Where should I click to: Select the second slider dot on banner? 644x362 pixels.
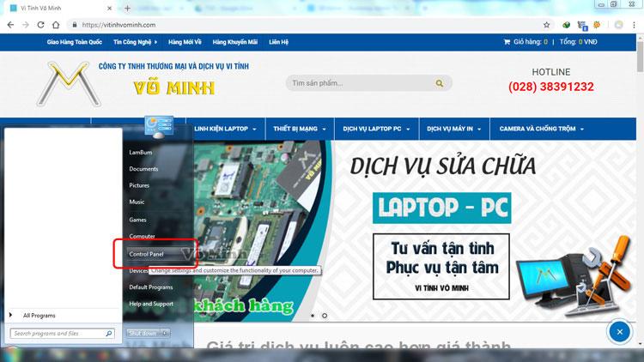point(325,316)
